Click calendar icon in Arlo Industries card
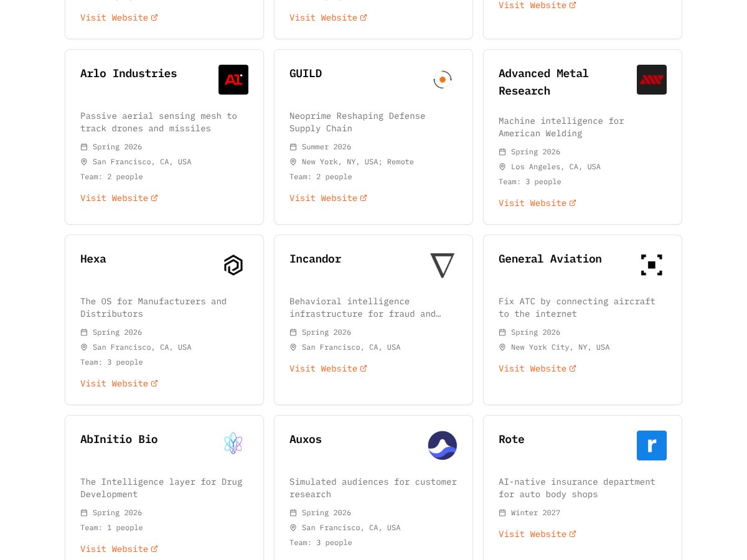The width and height of the screenshot is (747, 560). 84,147
